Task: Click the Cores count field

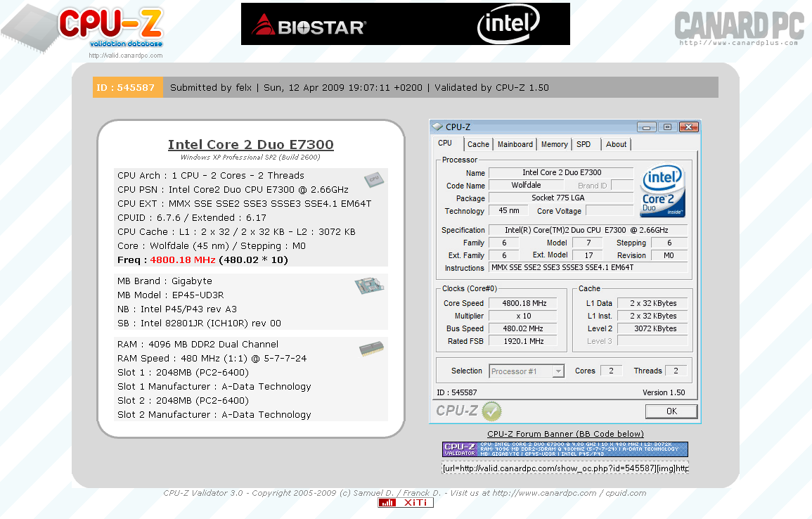Action: tap(612, 371)
